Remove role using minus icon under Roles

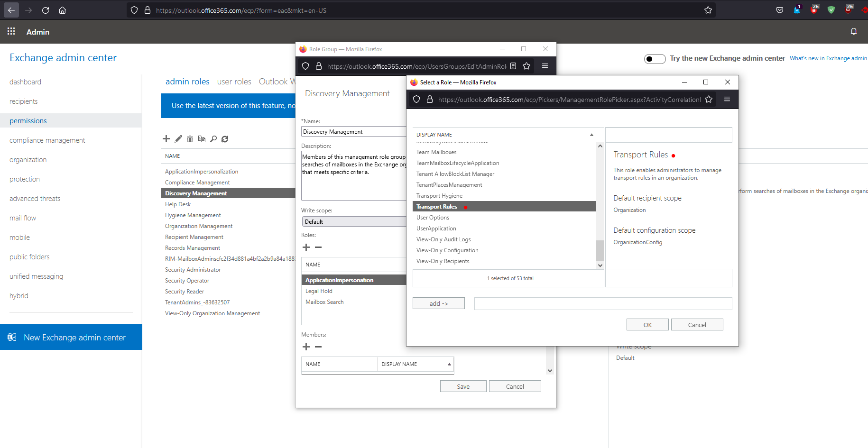coord(318,247)
